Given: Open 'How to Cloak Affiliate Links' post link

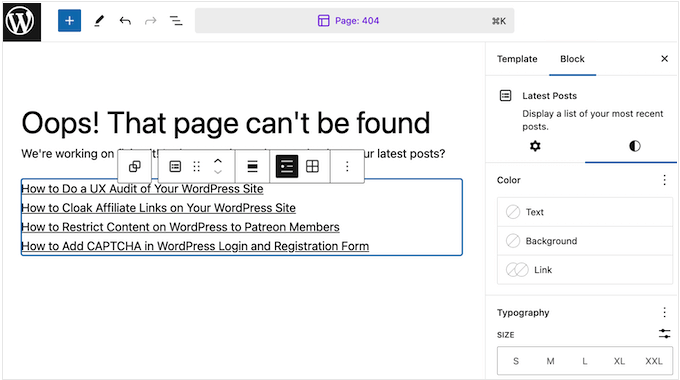Looking at the screenshot, I should (158, 208).
